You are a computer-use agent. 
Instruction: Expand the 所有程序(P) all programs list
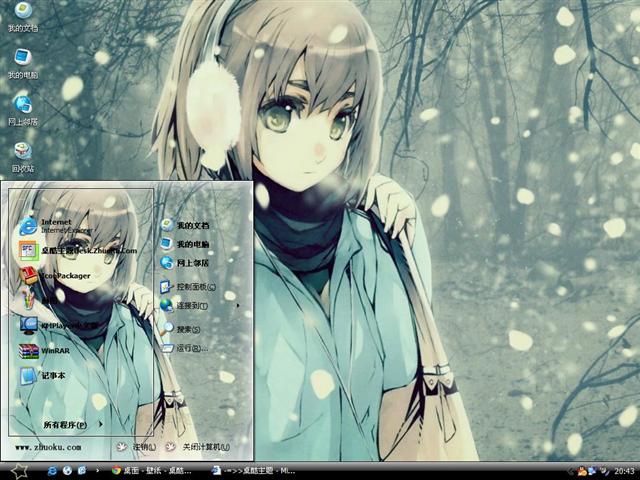[x=73, y=424]
